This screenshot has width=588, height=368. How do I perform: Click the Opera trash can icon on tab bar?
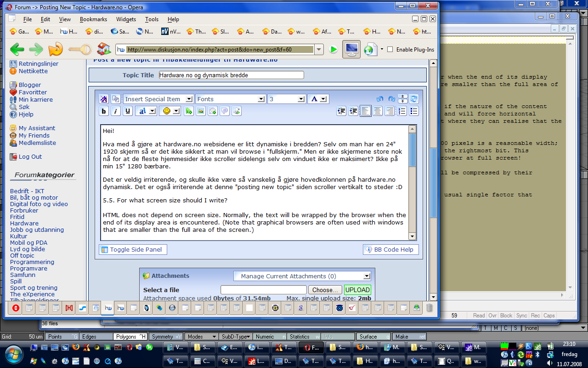tap(429, 308)
